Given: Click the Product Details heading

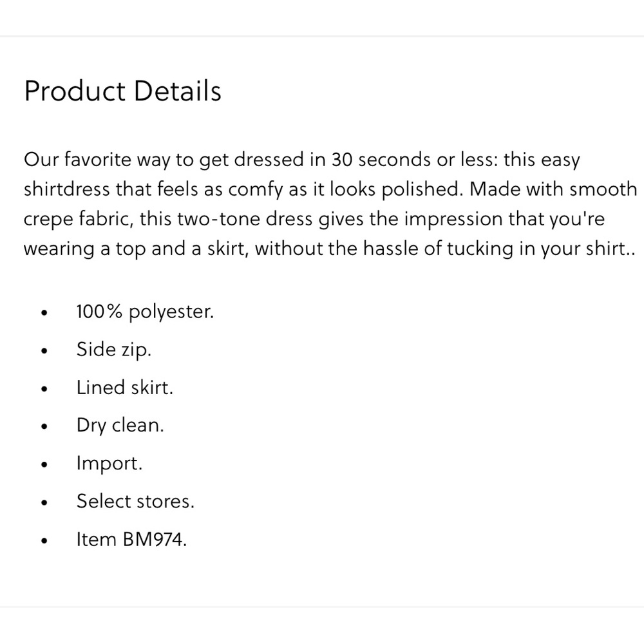Looking at the screenshot, I should [x=122, y=91].
